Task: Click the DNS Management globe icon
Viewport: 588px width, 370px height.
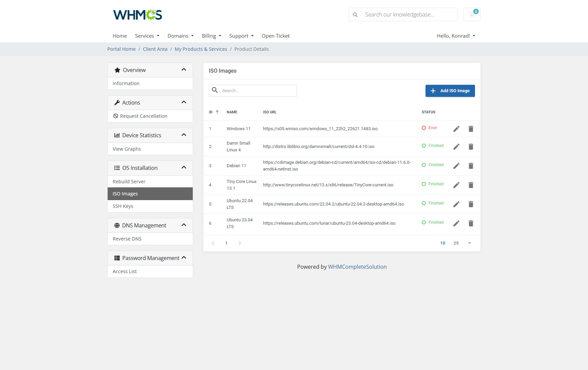Action: (117, 225)
